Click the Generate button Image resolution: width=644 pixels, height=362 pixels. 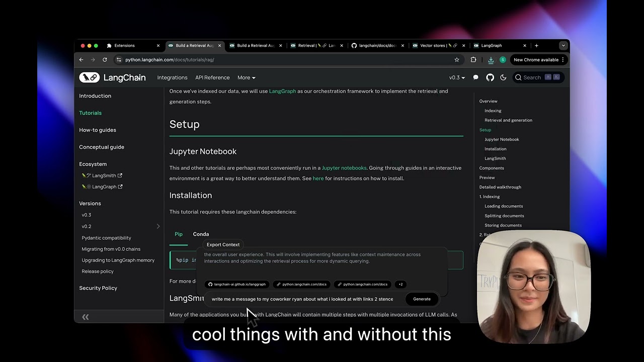422,299
